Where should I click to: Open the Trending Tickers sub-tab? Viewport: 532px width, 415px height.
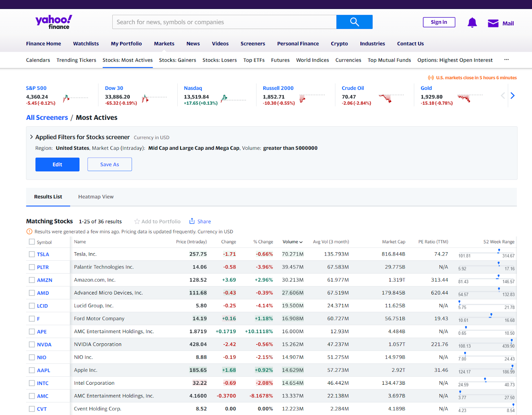pos(76,60)
